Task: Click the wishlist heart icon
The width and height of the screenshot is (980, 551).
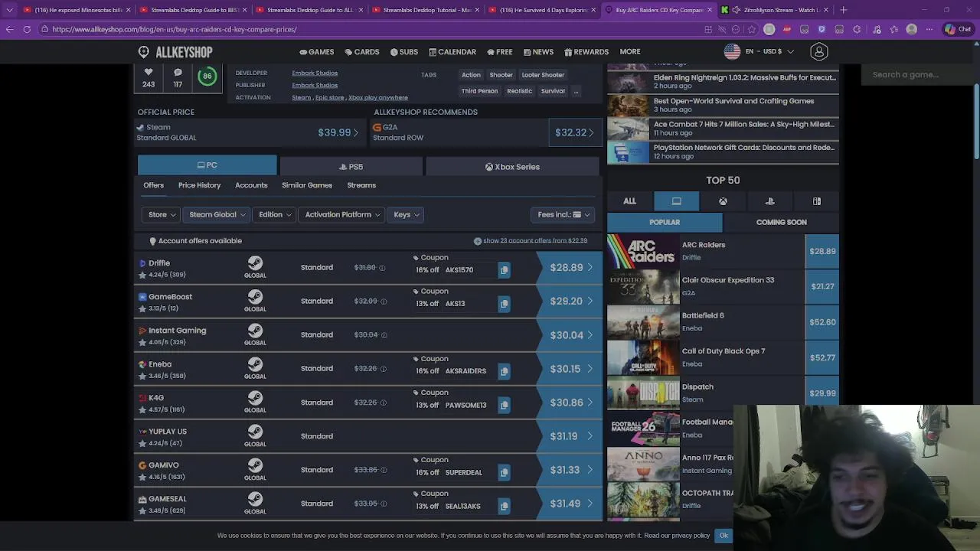Action: coord(149,73)
